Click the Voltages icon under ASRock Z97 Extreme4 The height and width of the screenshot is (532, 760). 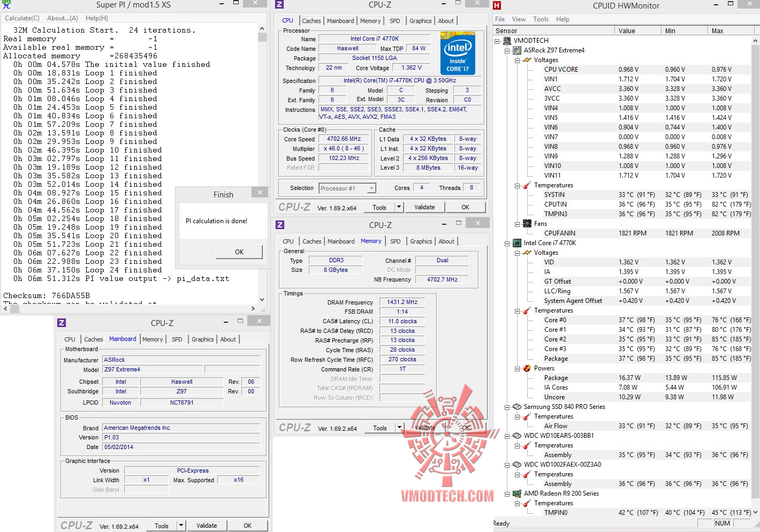(527, 60)
